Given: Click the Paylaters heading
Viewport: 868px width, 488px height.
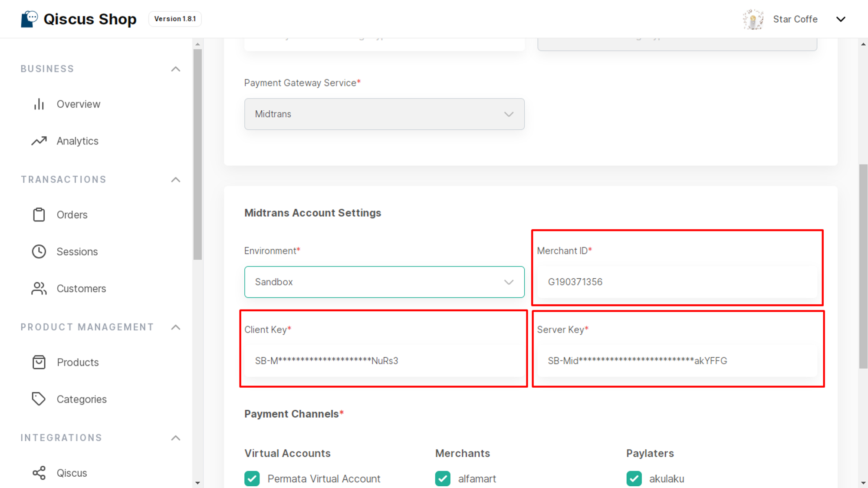Looking at the screenshot, I should click(x=650, y=453).
